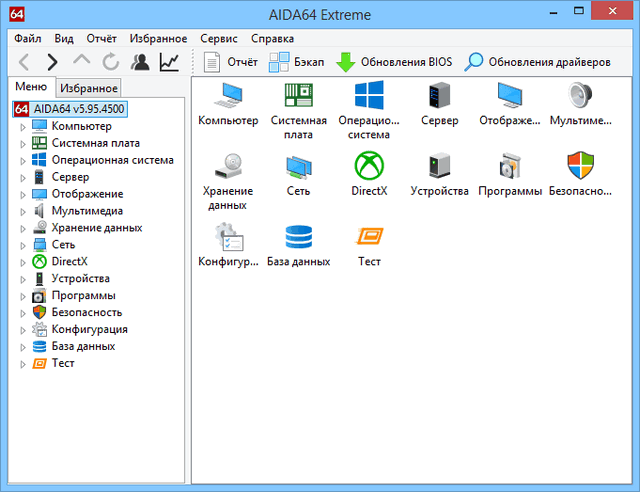Screen dimensions: 640x492
Task: Click the graph chart toolbar icon
Action: click(x=169, y=62)
